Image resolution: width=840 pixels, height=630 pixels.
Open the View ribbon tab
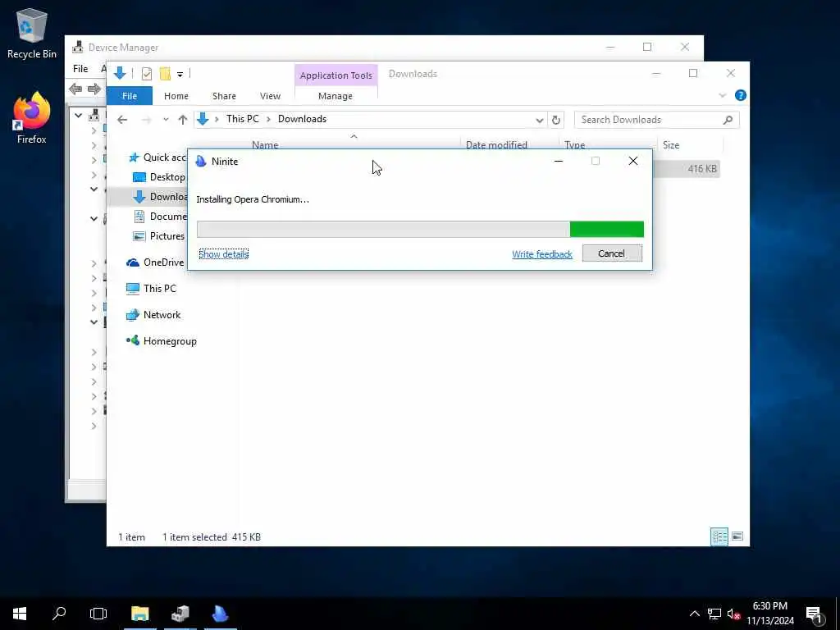click(270, 96)
